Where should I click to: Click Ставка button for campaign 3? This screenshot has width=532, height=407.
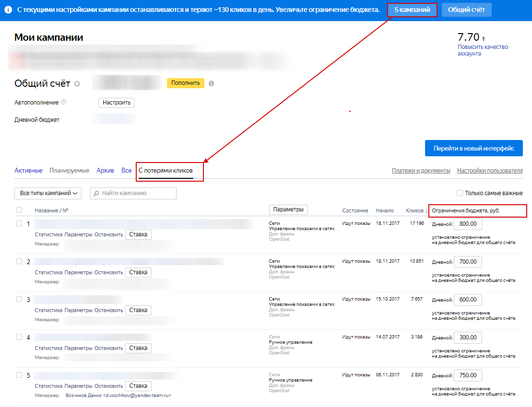[x=138, y=310]
